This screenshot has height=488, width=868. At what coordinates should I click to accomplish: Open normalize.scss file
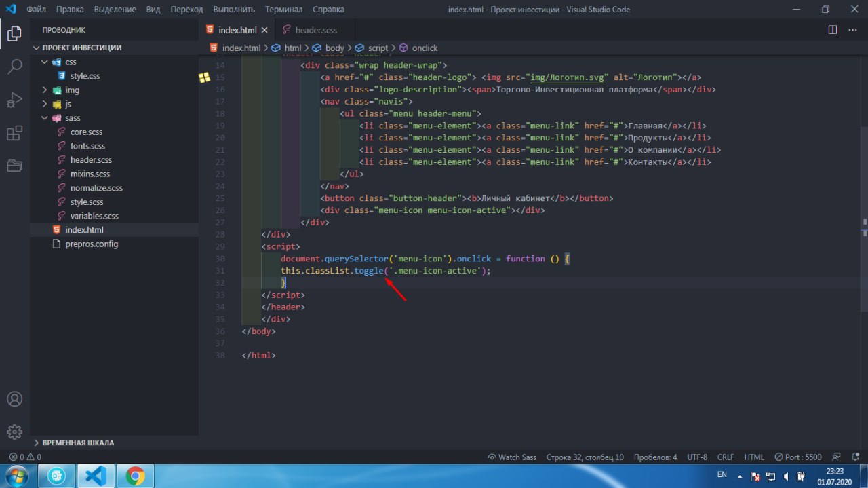(114, 188)
